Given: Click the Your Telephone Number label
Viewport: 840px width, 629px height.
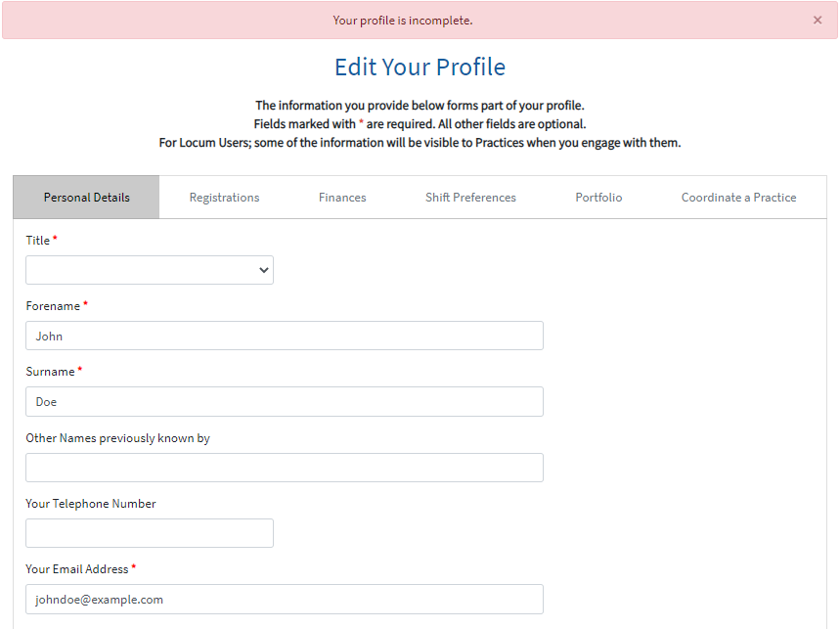Looking at the screenshot, I should pyautogui.click(x=91, y=504).
